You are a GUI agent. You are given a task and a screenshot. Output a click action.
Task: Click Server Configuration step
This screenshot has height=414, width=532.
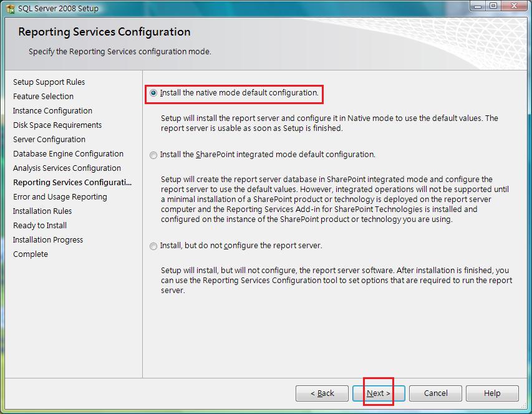(x=49, y=140)
